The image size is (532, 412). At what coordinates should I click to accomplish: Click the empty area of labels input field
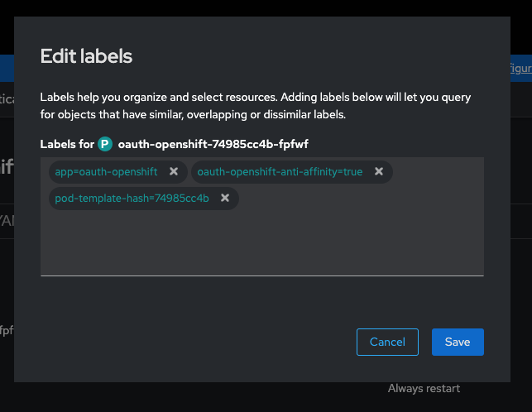(262, 242)
